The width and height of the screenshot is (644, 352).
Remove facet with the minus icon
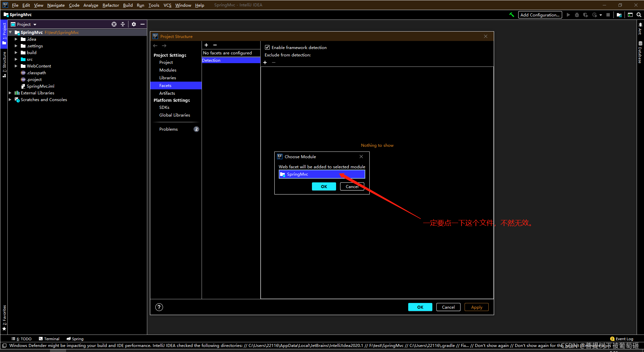[215, 45]
